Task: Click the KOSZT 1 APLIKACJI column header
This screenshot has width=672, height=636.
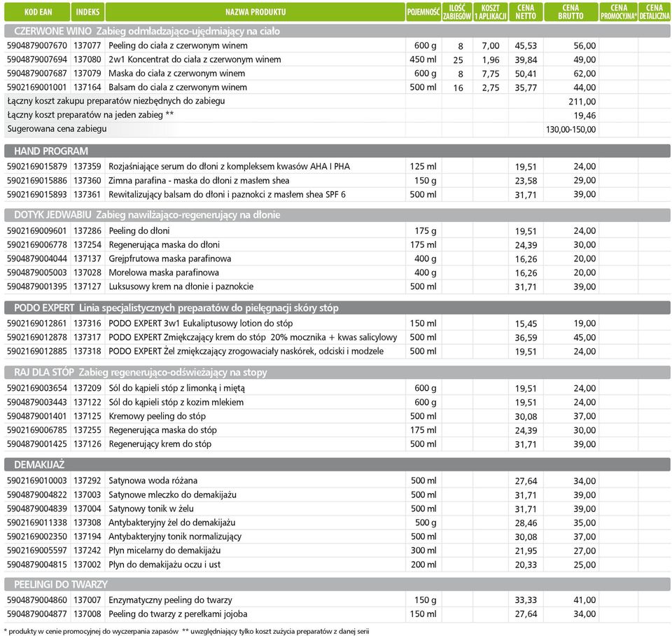Action: [490, 12]
